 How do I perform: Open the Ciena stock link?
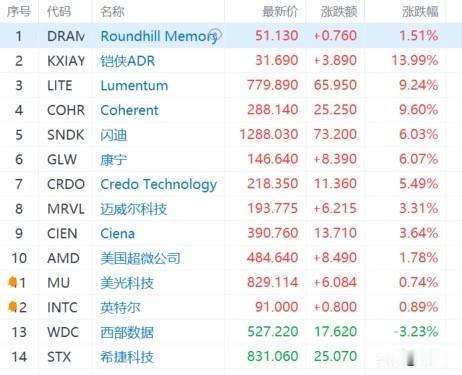117,233
